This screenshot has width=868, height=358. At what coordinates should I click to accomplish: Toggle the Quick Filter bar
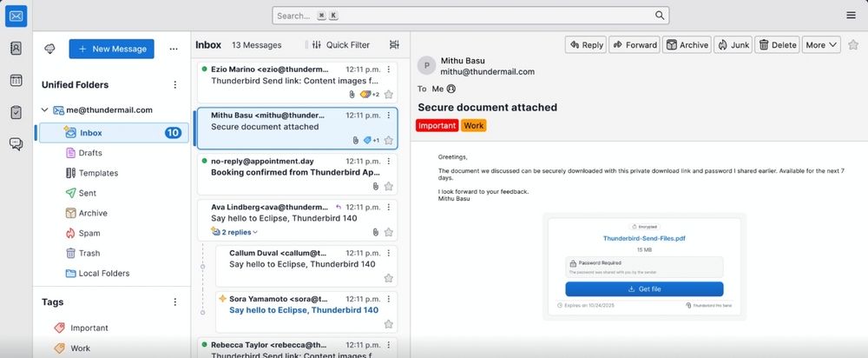pos(340,45)
